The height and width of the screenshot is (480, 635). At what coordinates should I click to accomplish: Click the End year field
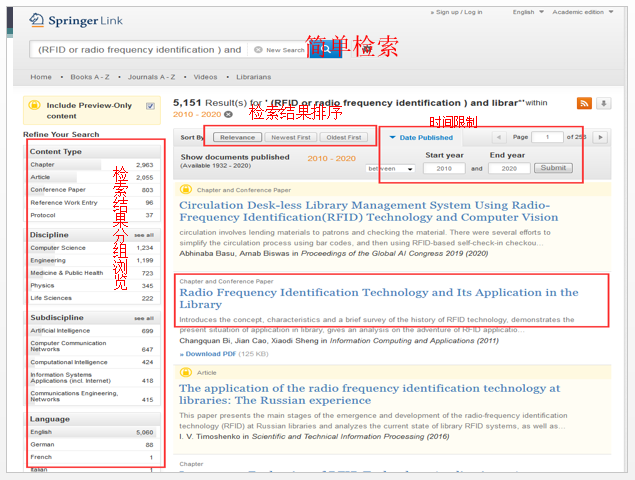(509, 169)
